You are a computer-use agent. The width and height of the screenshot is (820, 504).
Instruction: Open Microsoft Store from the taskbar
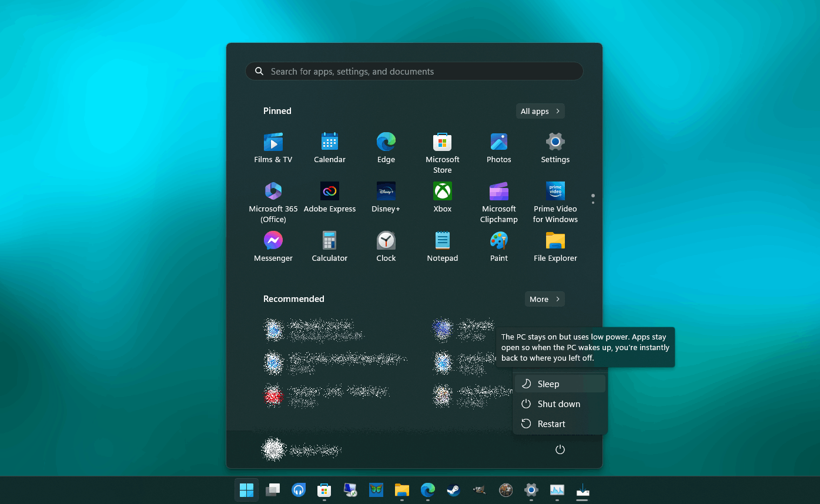click(x=324, y=489)
